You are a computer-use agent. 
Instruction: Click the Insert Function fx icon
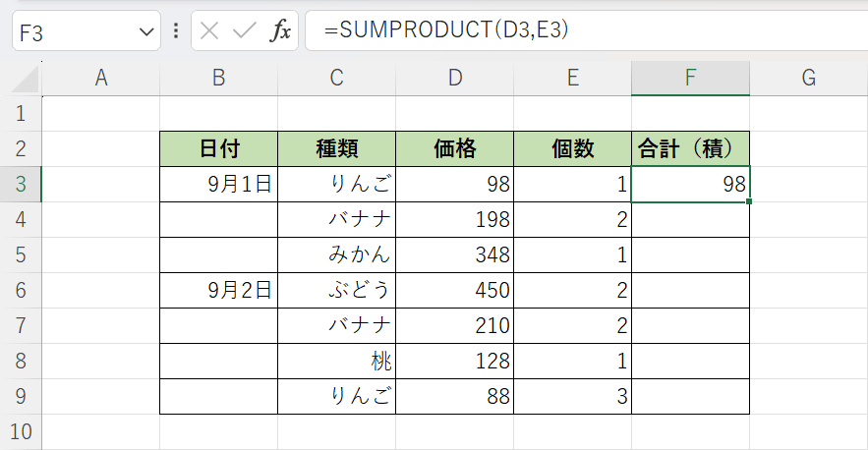[281, 31]
